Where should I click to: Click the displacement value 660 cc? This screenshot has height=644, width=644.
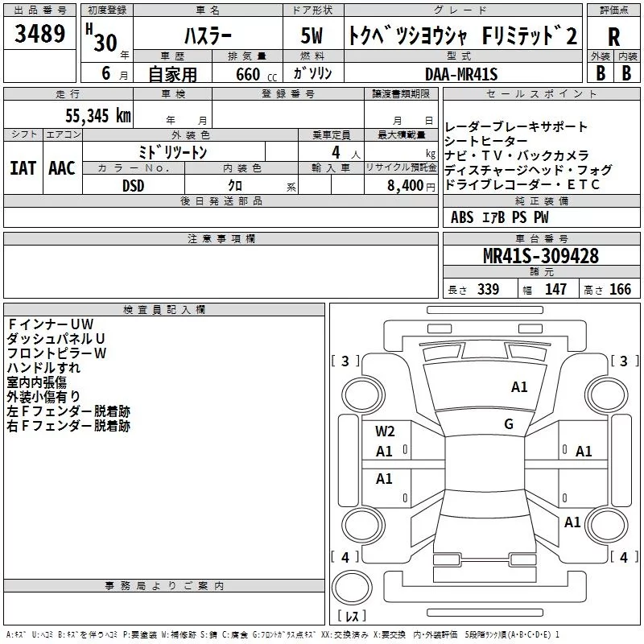256,74
